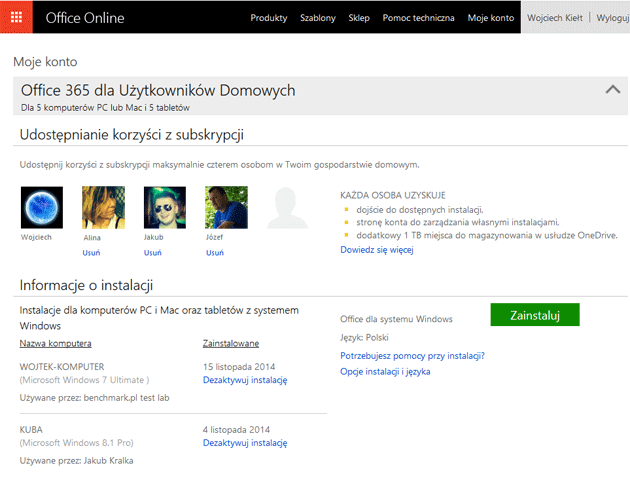This screenshot has width=630, height=478.
Task: Click Używane przez: Jakub Kralka text
Action: click(x=76, y=461)
